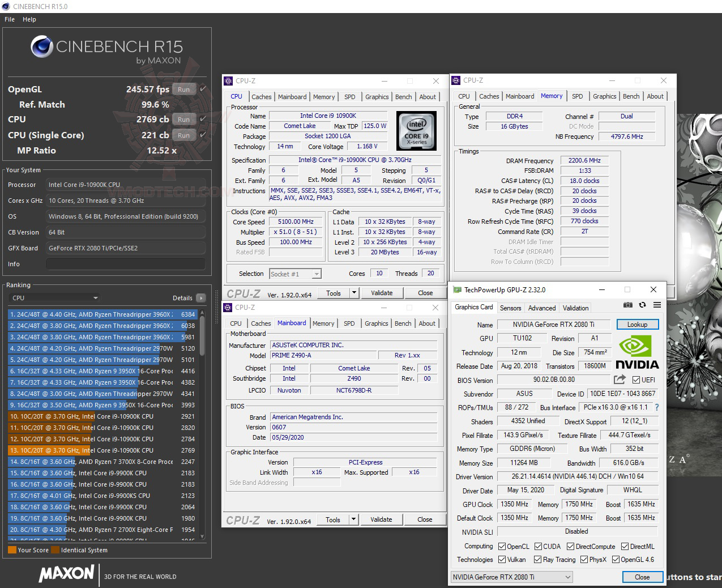The image size is (722, 588).
Task: Click the NVIDIA logo in GPU-Z
Action: (638, 351)
